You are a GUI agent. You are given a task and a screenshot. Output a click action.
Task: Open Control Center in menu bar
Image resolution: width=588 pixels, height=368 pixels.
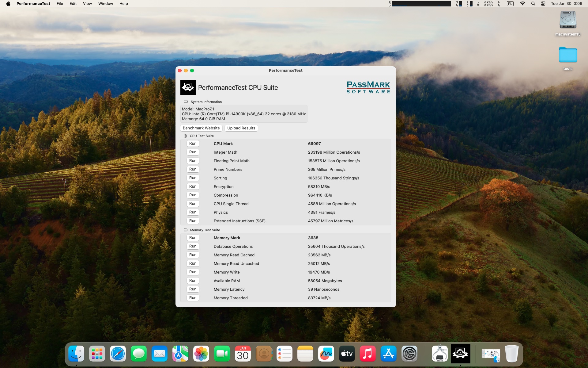click(x=543, y=4)
